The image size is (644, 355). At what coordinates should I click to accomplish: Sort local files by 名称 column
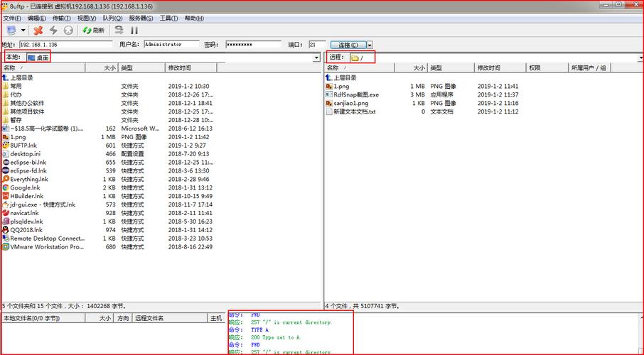43,68
